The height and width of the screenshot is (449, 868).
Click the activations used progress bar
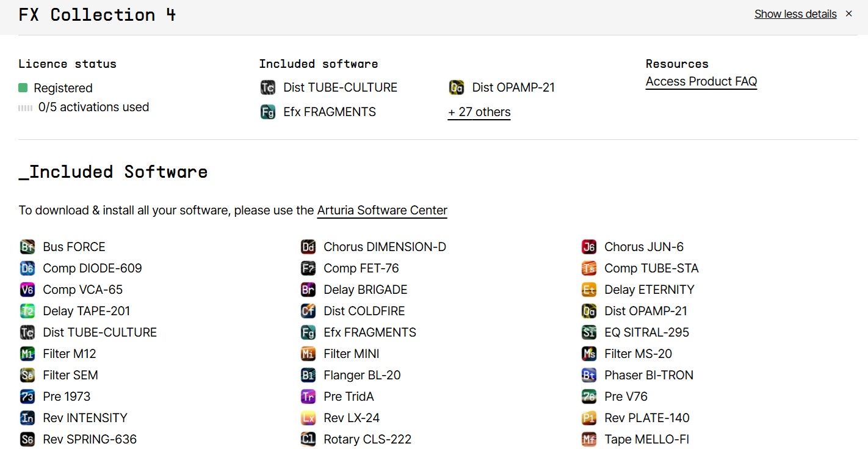tap(25, 108)
